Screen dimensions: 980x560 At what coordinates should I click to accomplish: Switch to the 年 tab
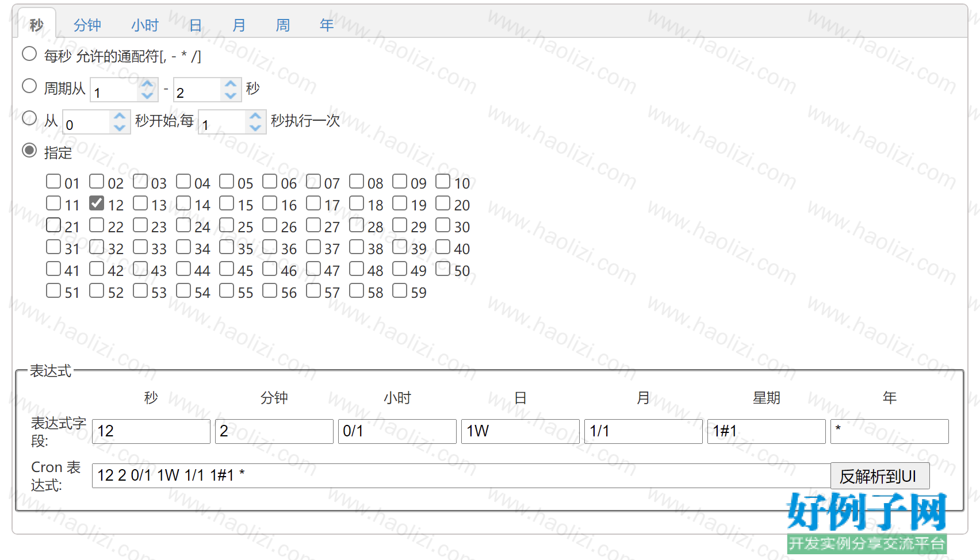click(x=327, y=25)
